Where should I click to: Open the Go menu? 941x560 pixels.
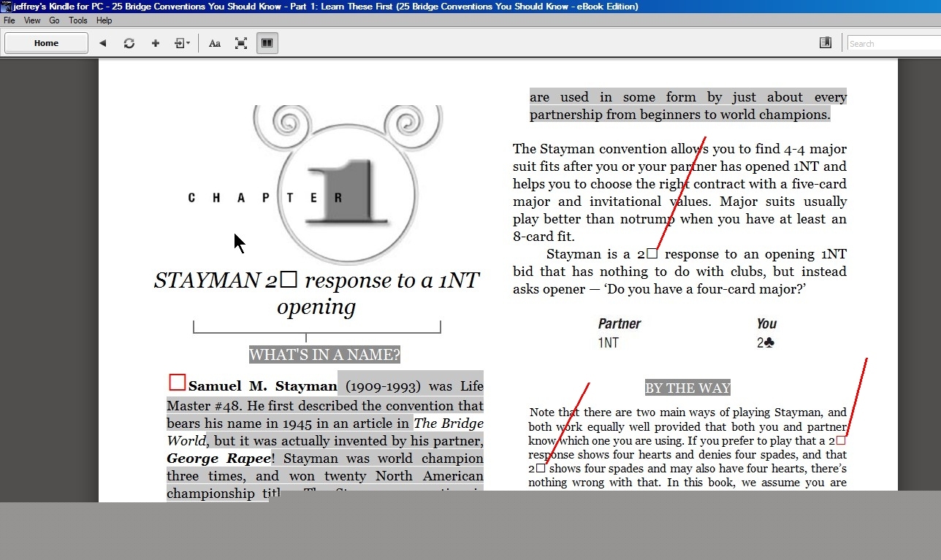(x=54, y=20)
